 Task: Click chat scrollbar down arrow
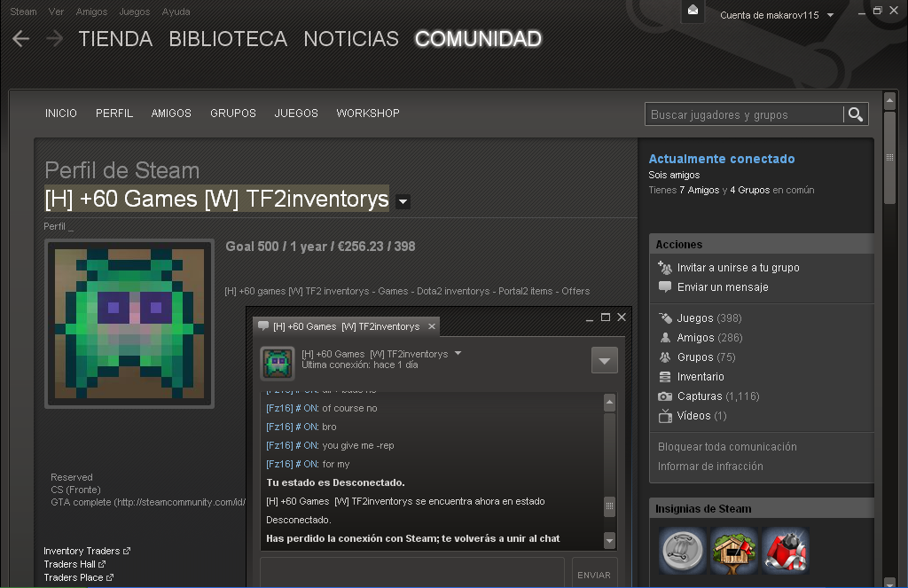click(609, 540)
